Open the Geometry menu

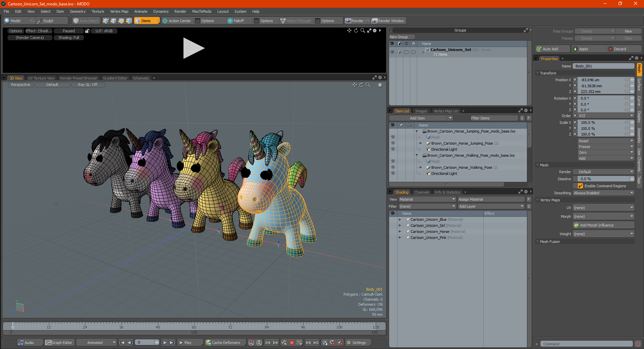pos(77,11)
